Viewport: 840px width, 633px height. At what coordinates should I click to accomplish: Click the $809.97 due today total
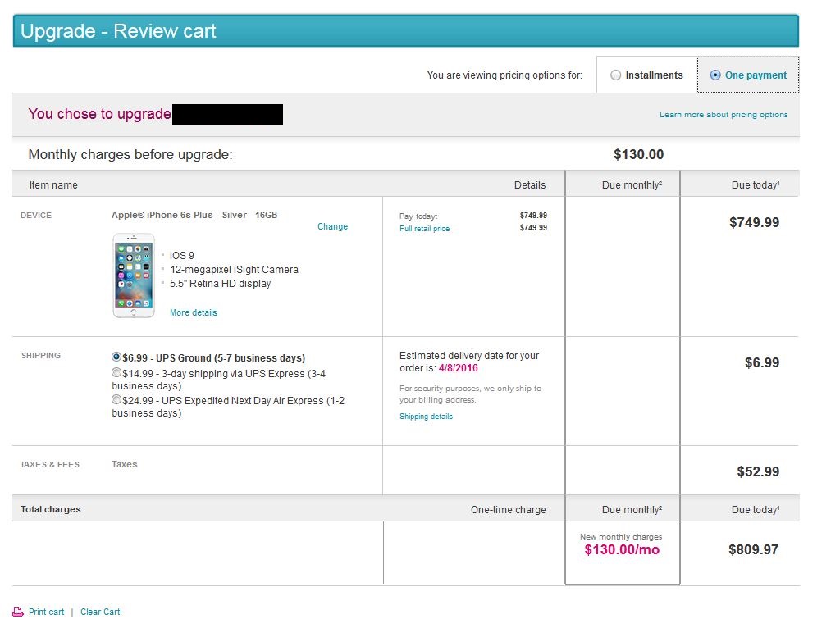pos(753,549)
